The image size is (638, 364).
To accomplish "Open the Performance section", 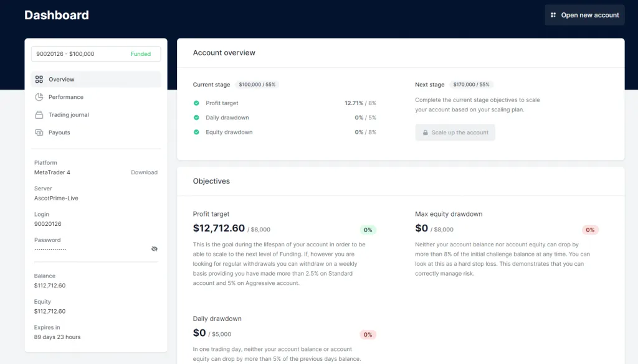I will point(66,97).
